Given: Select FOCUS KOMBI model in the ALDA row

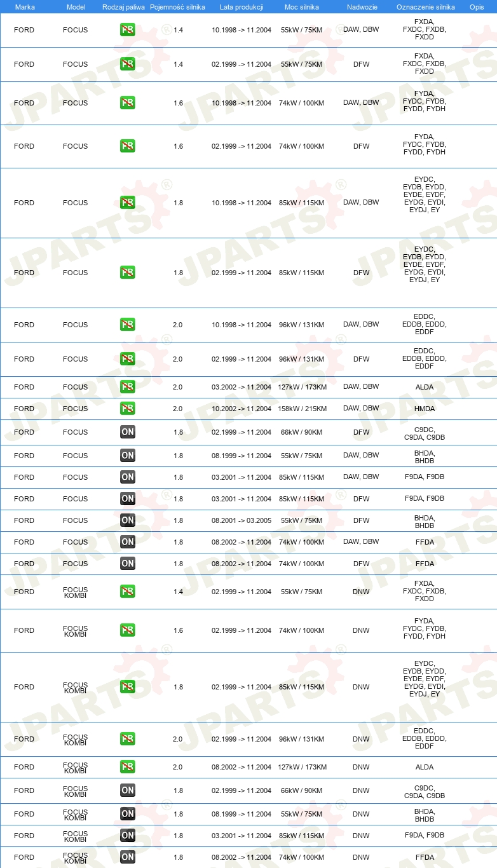Looking at the screenshot, I should [x=76, y=768].
